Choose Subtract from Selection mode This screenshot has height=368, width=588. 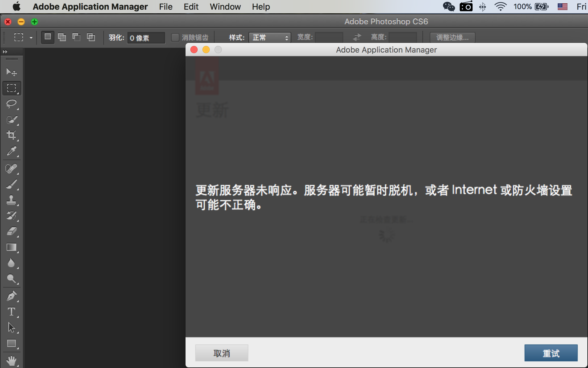pos(76,37)
